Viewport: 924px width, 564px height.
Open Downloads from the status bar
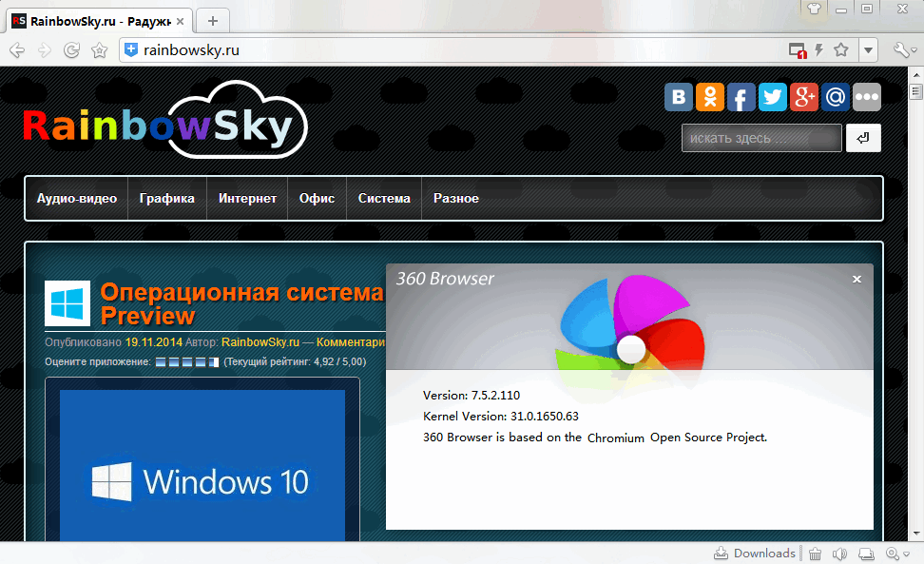(x=755, y=554)
